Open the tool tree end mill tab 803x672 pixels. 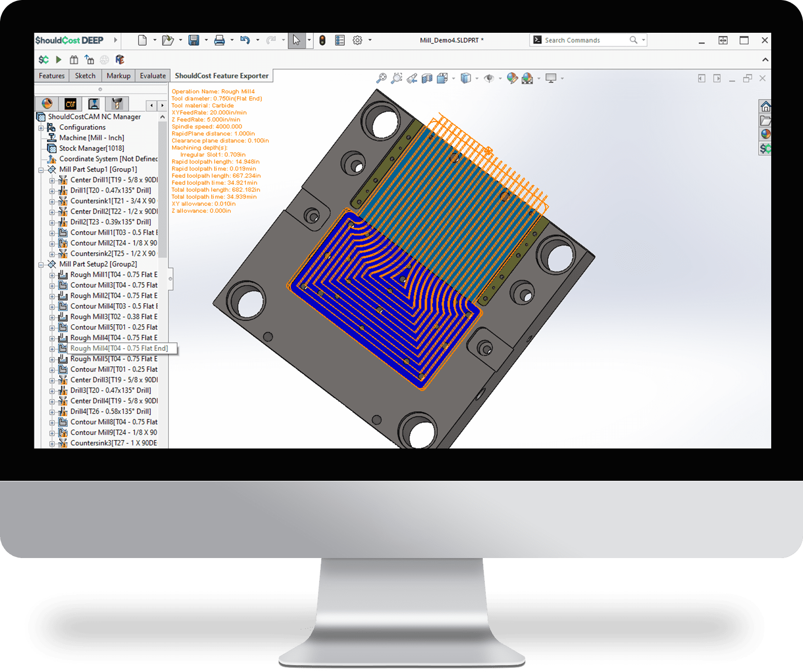117,104
